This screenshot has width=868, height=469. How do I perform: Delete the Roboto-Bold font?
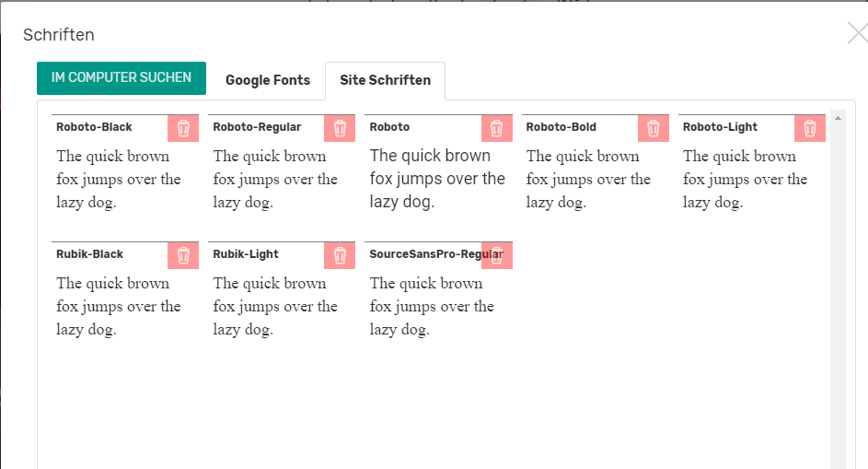(x=654, y=128)
